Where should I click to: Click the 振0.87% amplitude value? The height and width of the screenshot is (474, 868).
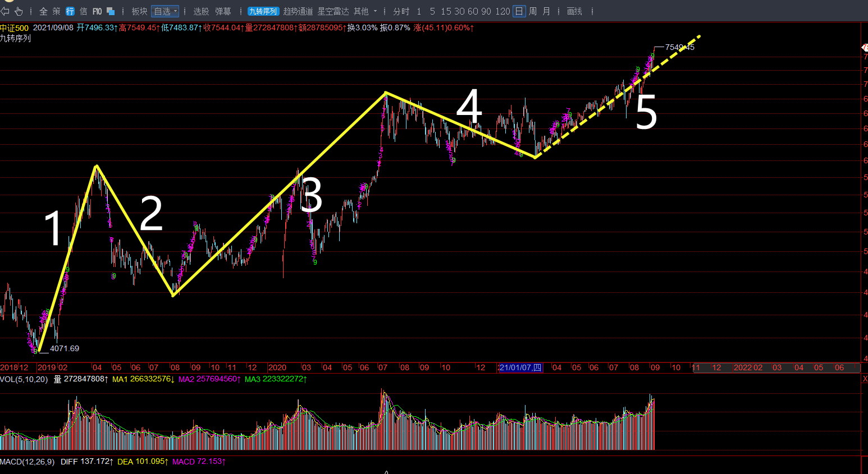(395, 27)
